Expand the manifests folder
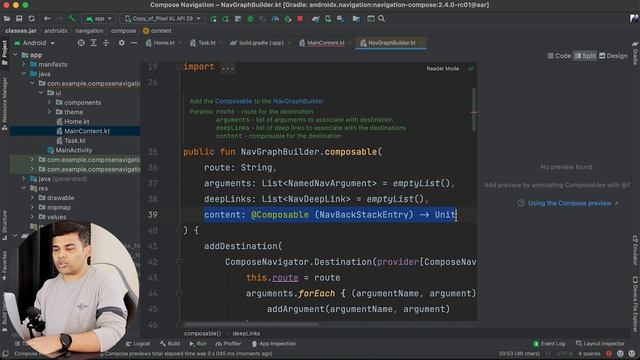 pyautogui.click(x=24, y=64)
